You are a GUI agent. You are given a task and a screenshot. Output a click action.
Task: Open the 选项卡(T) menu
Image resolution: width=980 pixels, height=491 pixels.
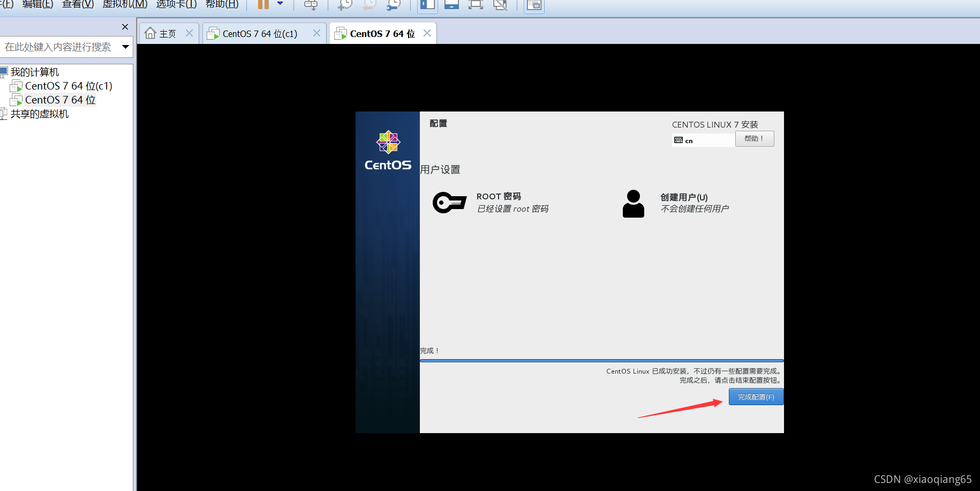point(176,4)
